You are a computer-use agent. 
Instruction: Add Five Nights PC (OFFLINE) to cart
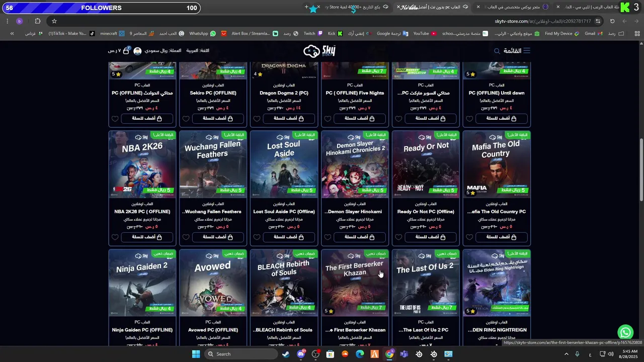coord(360,119)
